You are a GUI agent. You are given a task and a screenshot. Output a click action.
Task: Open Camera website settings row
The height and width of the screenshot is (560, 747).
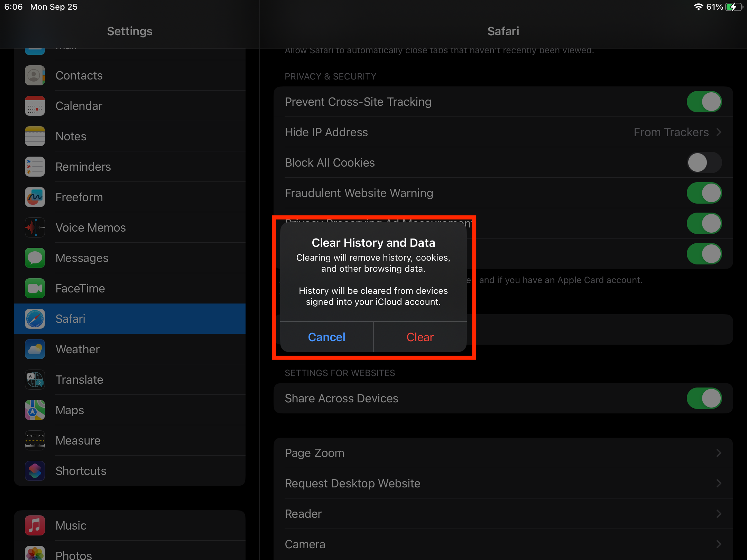click(x=503, y=544)
